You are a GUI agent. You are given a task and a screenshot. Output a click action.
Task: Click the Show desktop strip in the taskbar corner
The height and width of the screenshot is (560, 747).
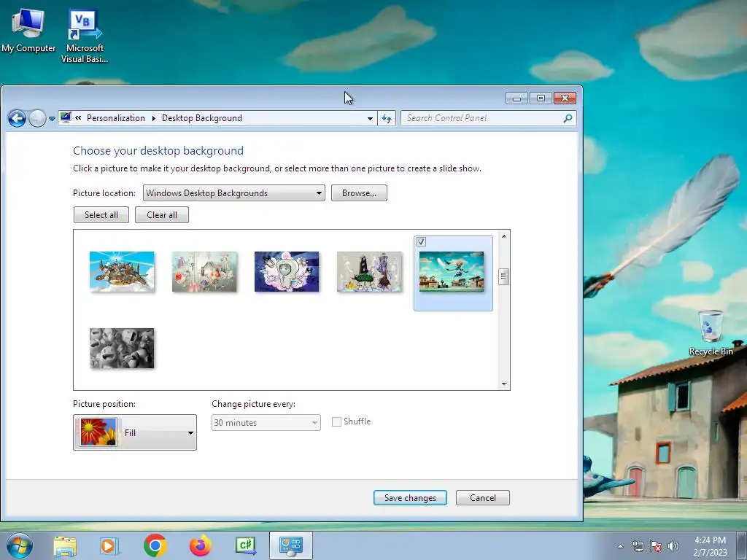pos(742,546)
